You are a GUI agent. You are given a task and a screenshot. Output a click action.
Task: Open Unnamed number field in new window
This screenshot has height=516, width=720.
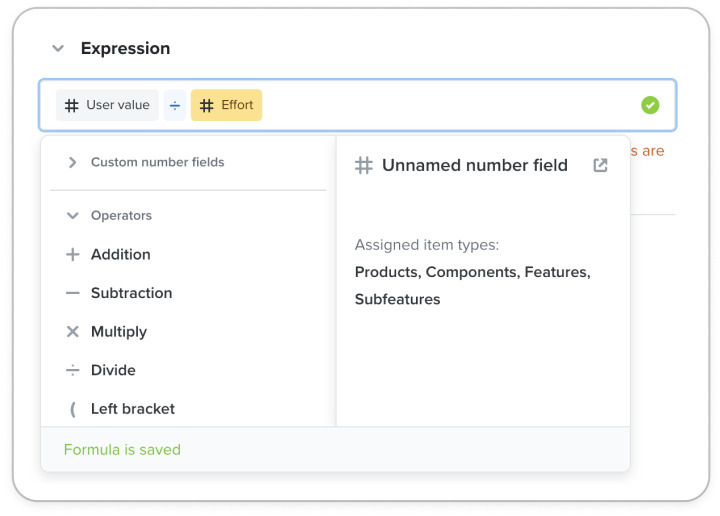pos(600,165)
